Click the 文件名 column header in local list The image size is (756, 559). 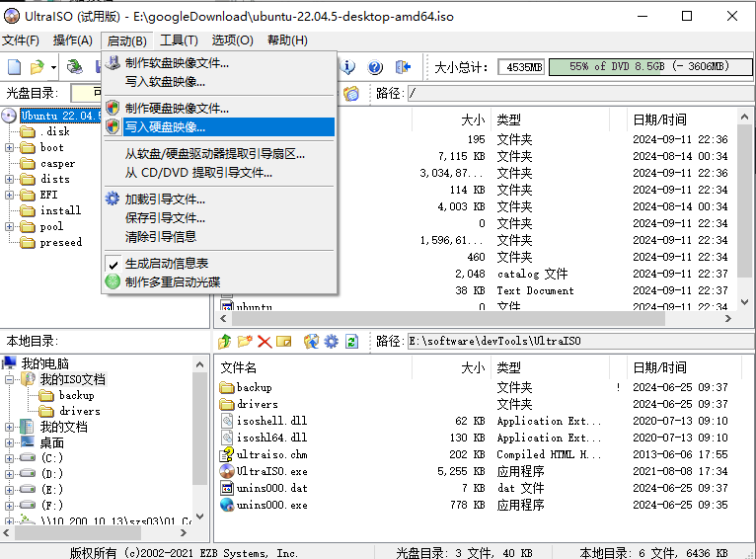(314, 368)
